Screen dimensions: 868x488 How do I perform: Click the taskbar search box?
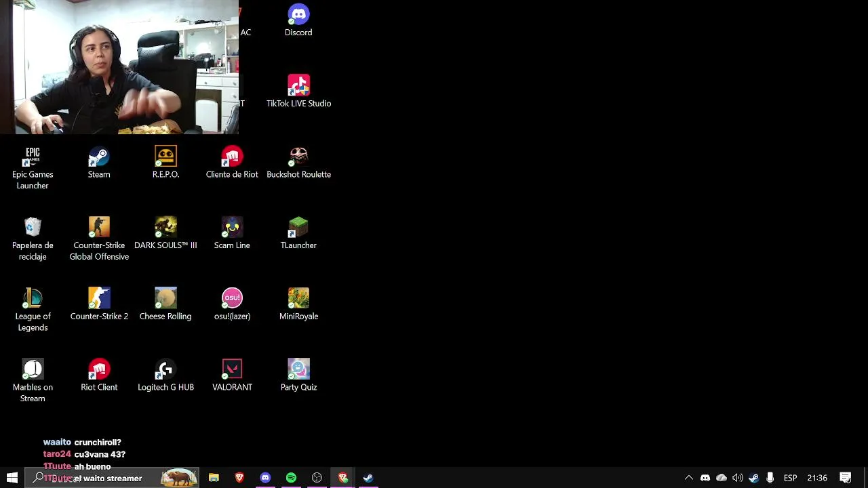[x=112, y=478]
